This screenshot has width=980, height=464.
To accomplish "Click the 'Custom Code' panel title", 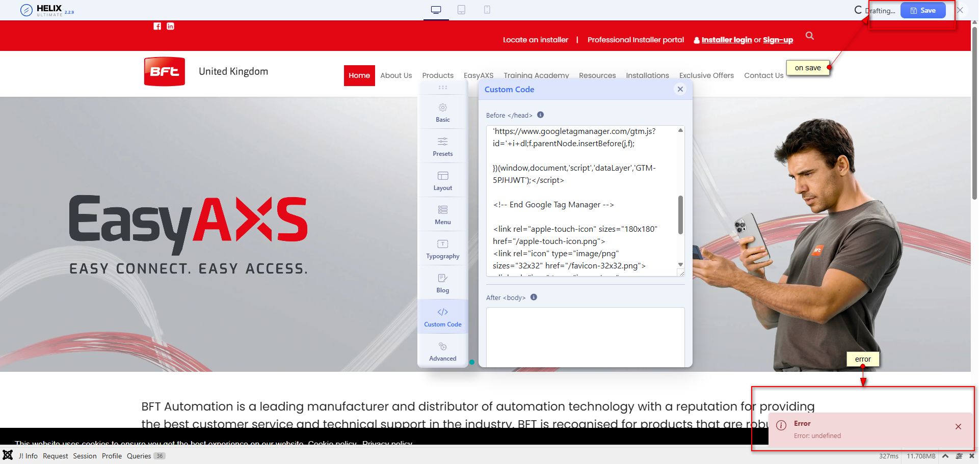I will (509, 89).
